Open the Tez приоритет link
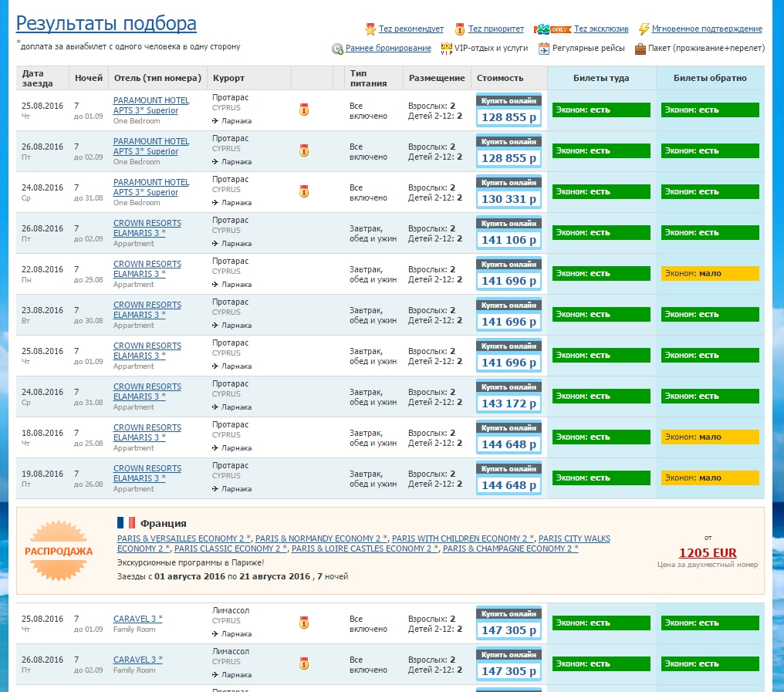784x692 pixels. [x=496, y=29]
